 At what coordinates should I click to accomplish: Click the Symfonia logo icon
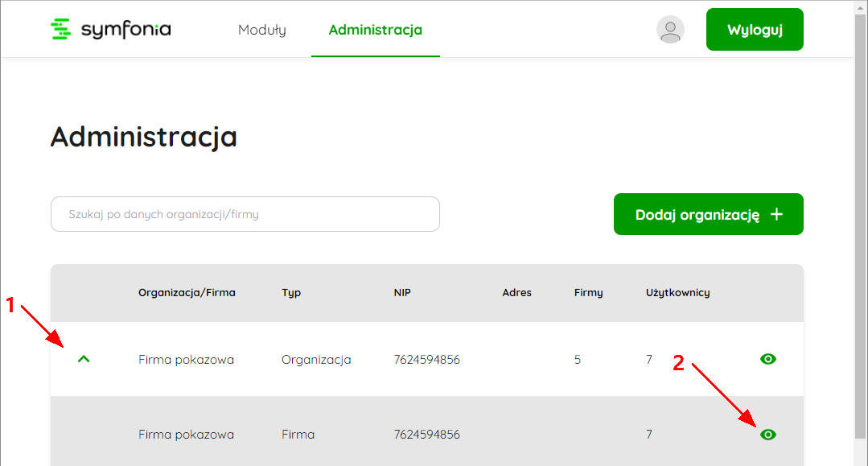[61, 29]
